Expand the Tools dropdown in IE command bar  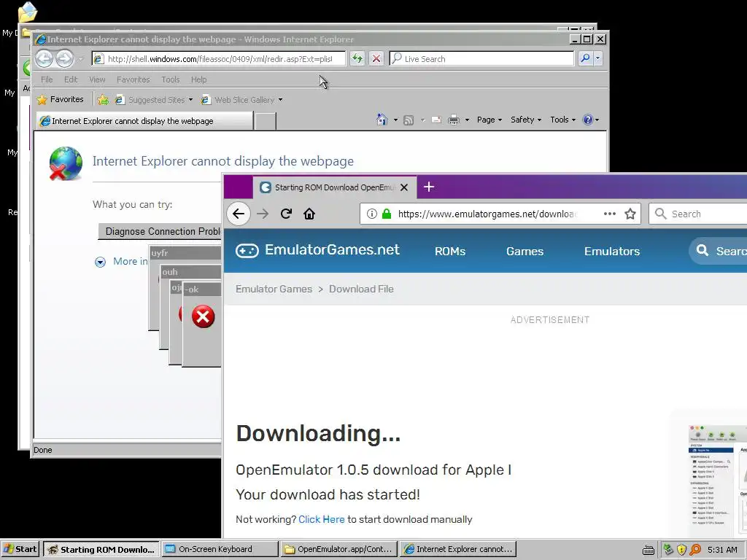pyautogui.click(x=562, y=120)
